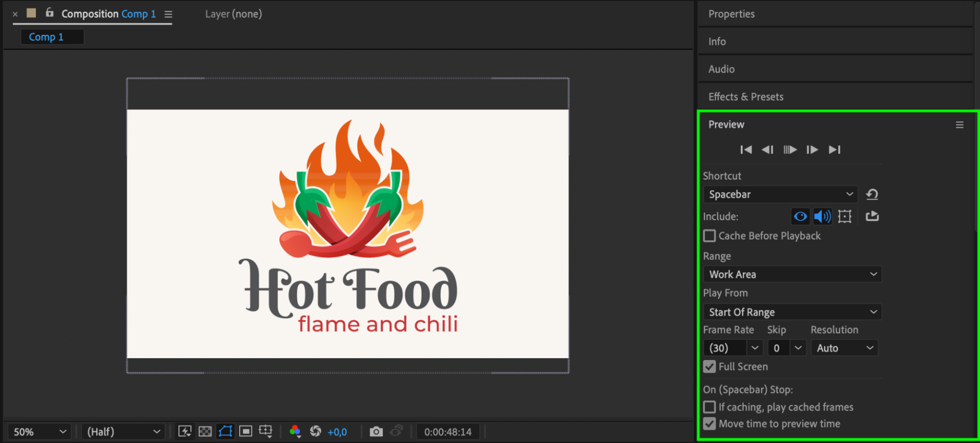Start preview with the Play/Stop button
The width and height of the screenshot is (980, 443).
pos(790,150)
